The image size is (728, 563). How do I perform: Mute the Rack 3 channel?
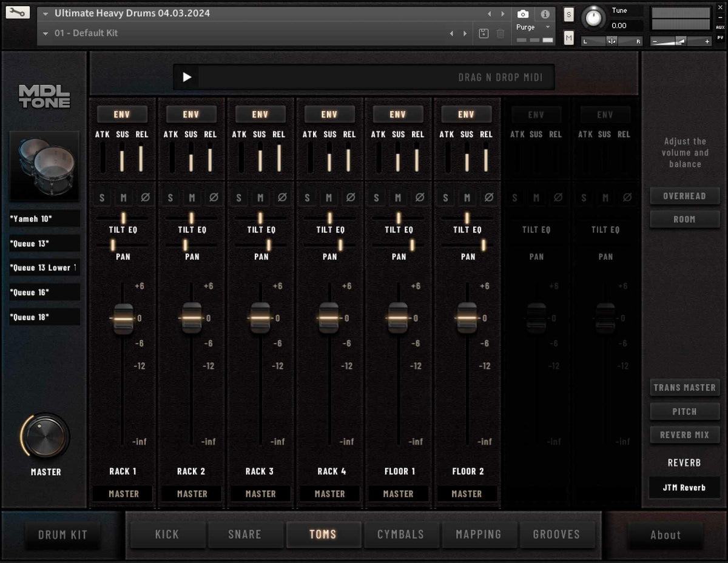point(260,198)
